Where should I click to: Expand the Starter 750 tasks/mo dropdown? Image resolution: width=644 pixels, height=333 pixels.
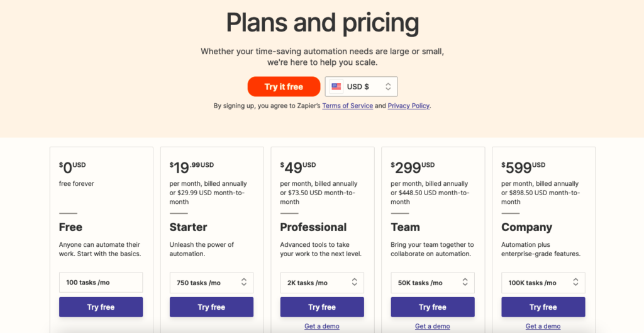coord(211,283)
